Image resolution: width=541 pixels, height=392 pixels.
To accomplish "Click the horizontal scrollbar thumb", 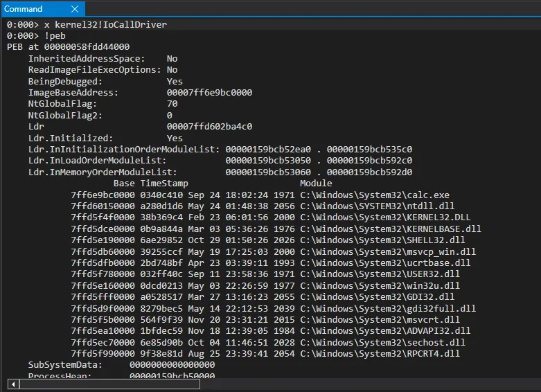I will [109, 384].
